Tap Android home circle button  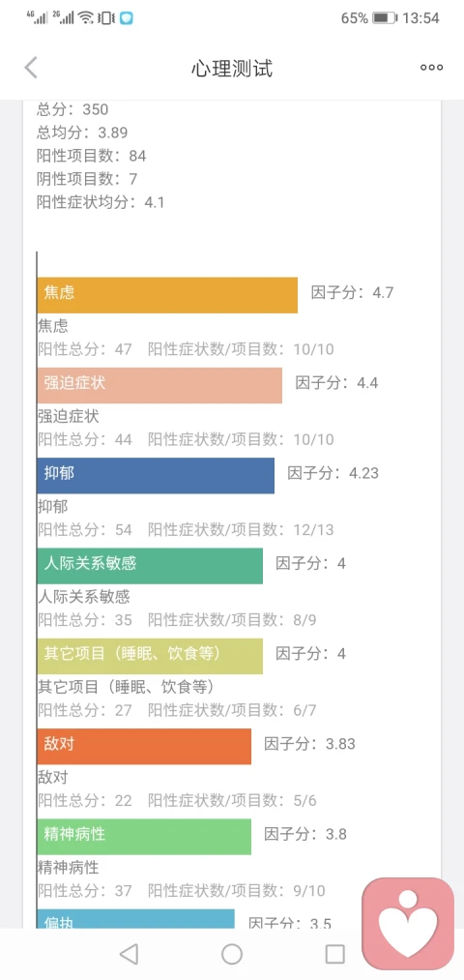coord(232,954)
